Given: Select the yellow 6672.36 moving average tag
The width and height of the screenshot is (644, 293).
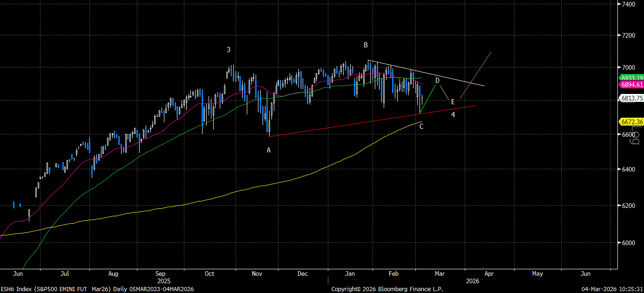Looking at the screenshot, I should [x=631, y=122].
